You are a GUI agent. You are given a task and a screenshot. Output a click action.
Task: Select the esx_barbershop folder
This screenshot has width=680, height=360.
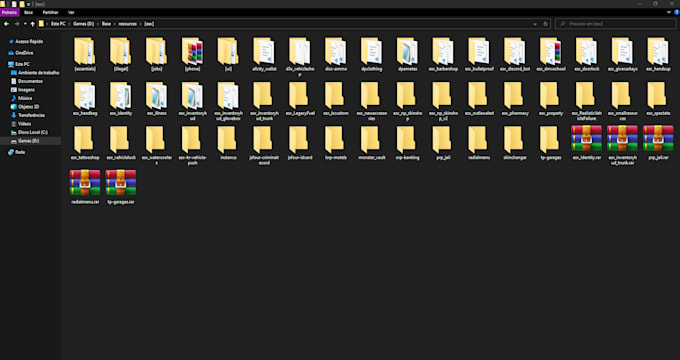pos(443,54)
